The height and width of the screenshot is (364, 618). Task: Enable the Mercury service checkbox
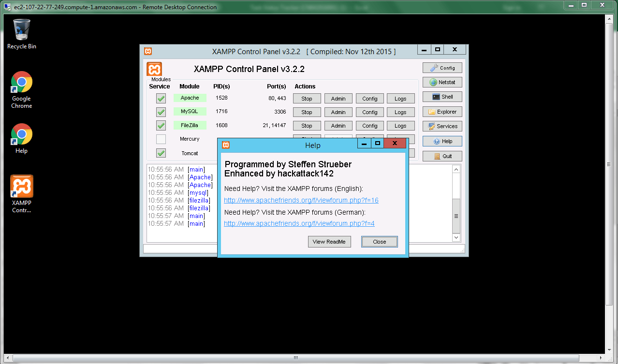point(161,139)
